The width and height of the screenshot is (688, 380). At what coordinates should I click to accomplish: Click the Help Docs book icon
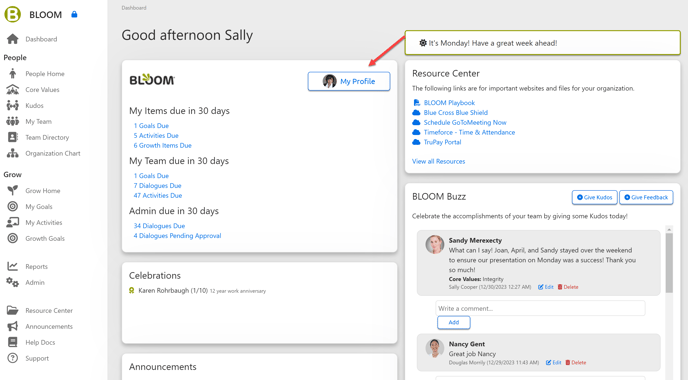point(13,342)
